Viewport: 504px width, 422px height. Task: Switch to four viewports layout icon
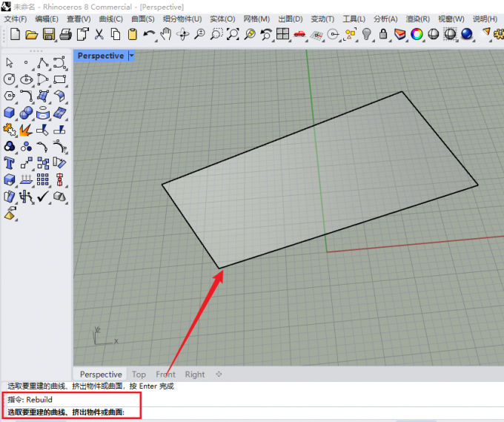(x=283, y=34)
